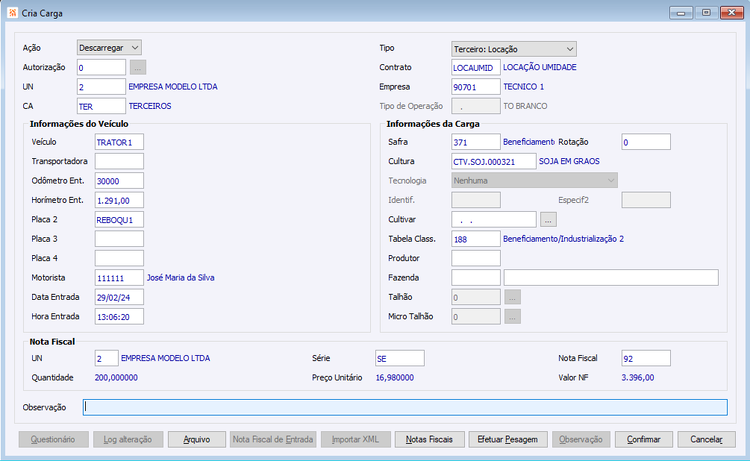The height and width of the screenshot is (461, 750).
Task: Click the bottom Observação button
Action: coord(581,439)
